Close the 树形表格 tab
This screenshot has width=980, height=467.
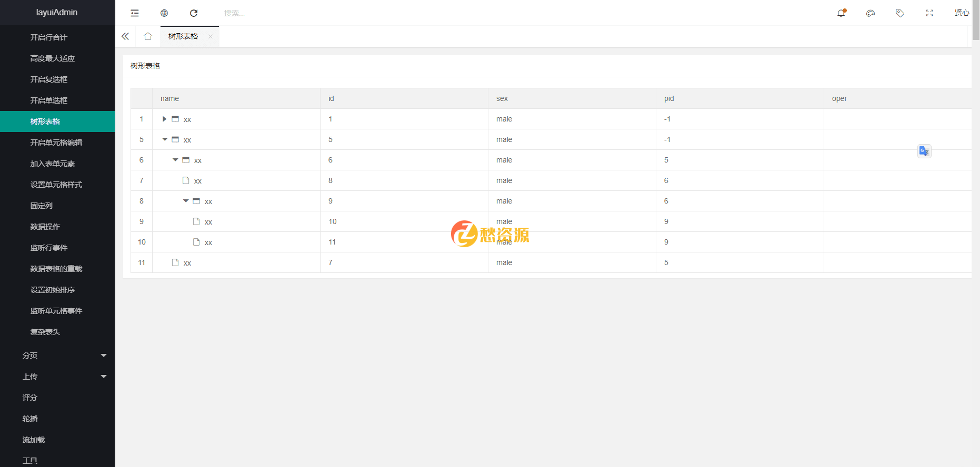pyautogui.click(x=211, y=36)
